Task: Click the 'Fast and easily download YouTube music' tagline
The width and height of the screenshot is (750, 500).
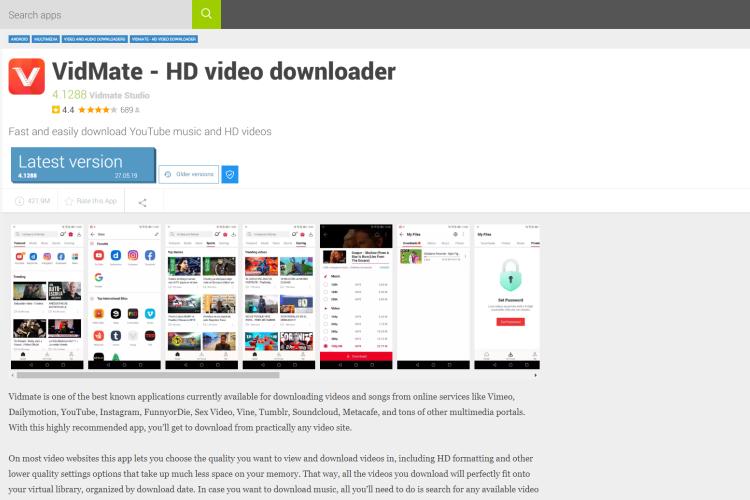Action: (x=140, y=132)
